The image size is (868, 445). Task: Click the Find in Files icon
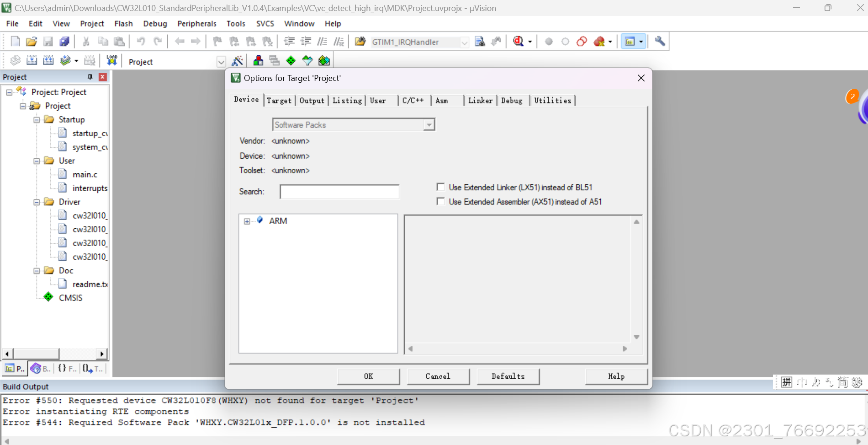360,42
